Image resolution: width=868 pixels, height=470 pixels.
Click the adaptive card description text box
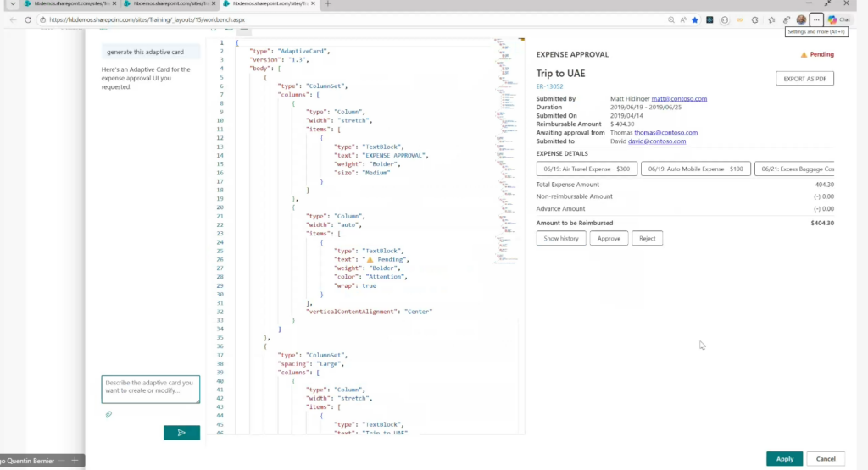click(150, 390)
